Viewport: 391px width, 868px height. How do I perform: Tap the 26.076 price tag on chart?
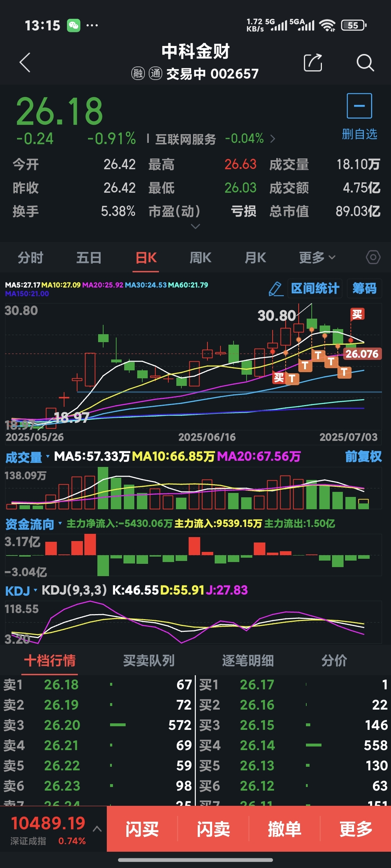[x=362, y=354]
